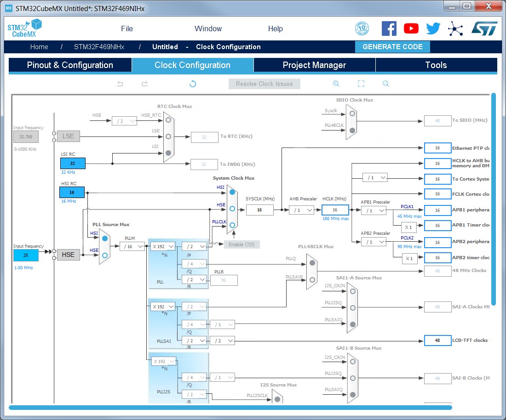
Task: Open the Cortex System timer /1 dropdown
Action: point(375,178)
